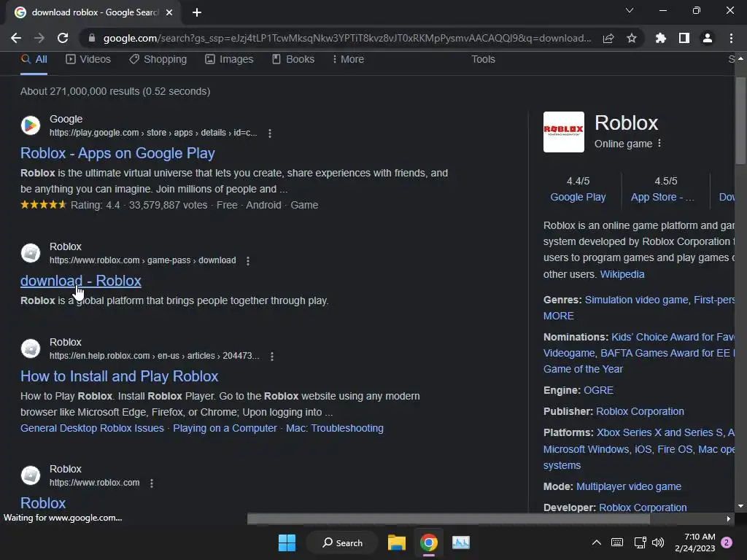The height and width of the screenshot is (560, 747).
Task: Open the taskbar Search box
Action: (x=343, y=542)
